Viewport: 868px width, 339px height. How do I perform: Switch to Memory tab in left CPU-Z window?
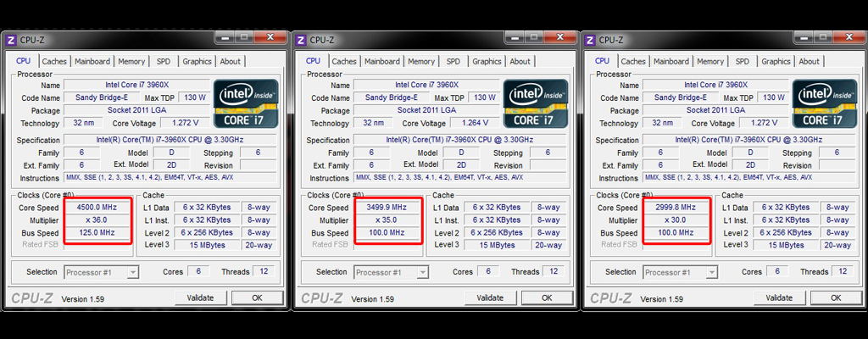pyautogui.click(x=131, y=62)
